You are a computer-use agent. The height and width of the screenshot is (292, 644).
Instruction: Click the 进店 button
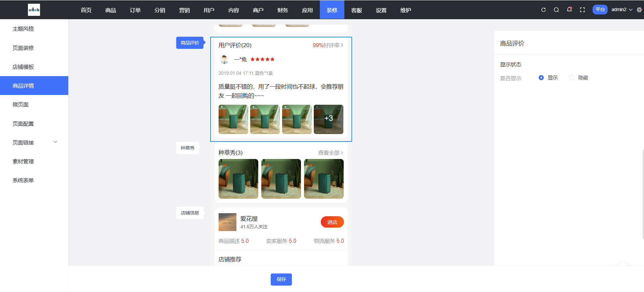(332, 222)
